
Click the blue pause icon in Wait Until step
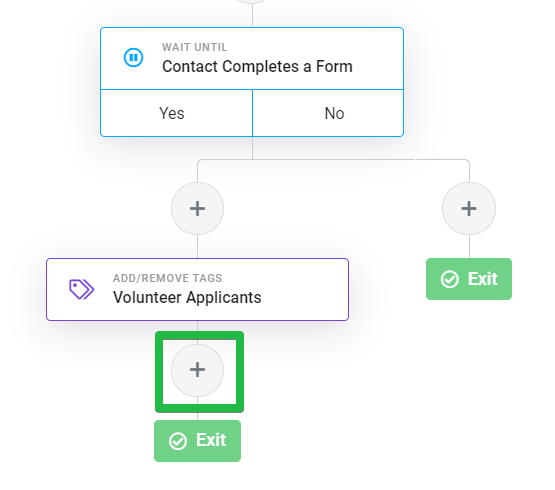(x=133, y=57)
